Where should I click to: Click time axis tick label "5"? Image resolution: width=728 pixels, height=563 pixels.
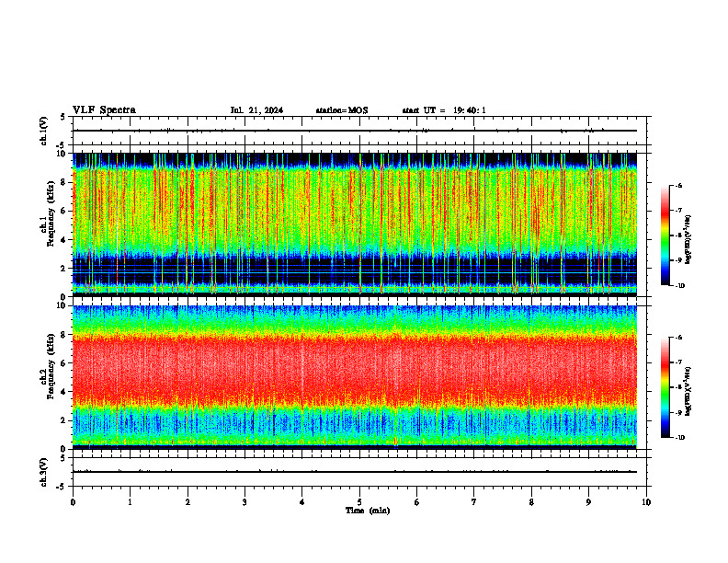coord(359,502)
